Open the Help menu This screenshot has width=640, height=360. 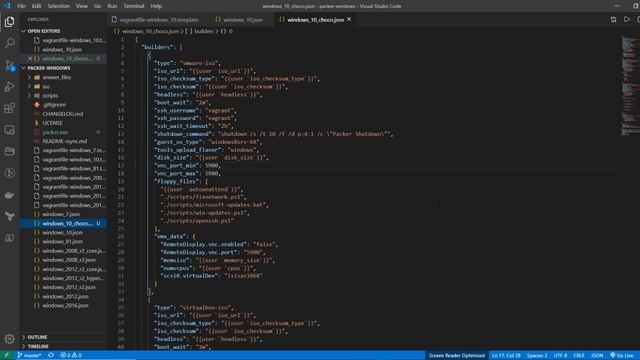click(156, 6)
